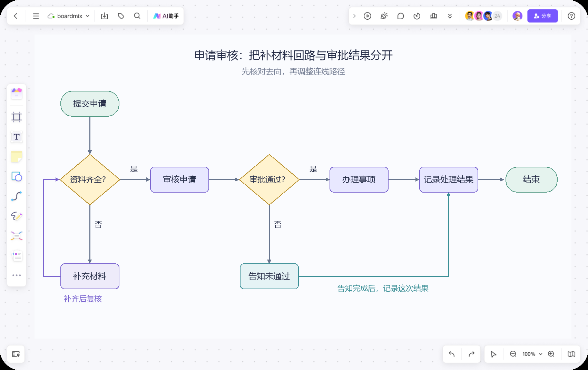The image size is (588, 370).
Task: Go back with the left arrow icon
Action: pyautogui.click(x=16, y=16)
